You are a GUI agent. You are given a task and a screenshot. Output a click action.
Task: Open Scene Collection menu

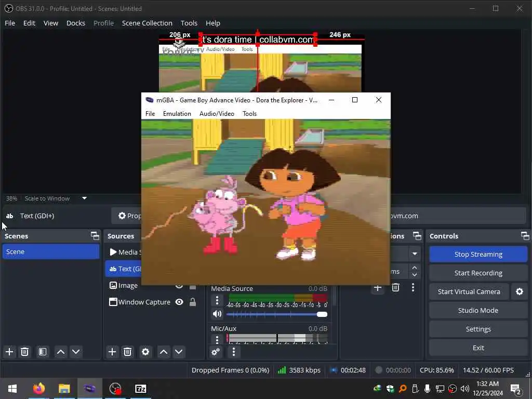pos(147,23)
